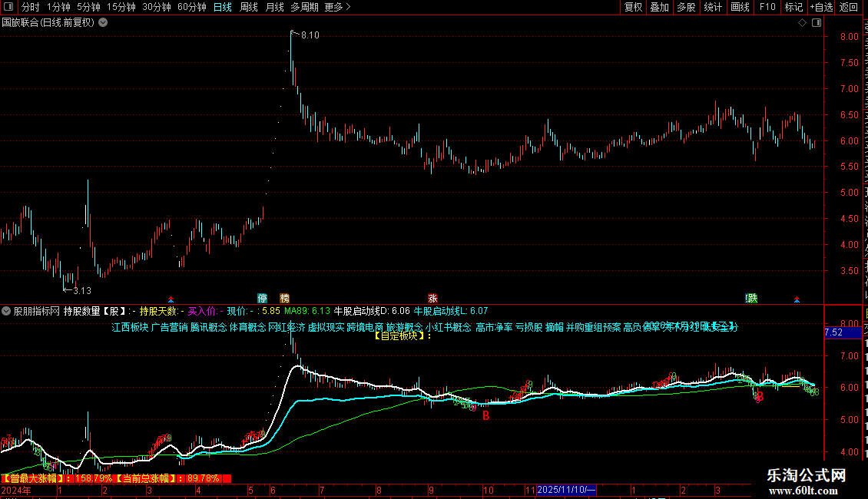The image size is (868, 499).
Task: Click the MA89: 6.13 indicator value
Action: (307, 312)
